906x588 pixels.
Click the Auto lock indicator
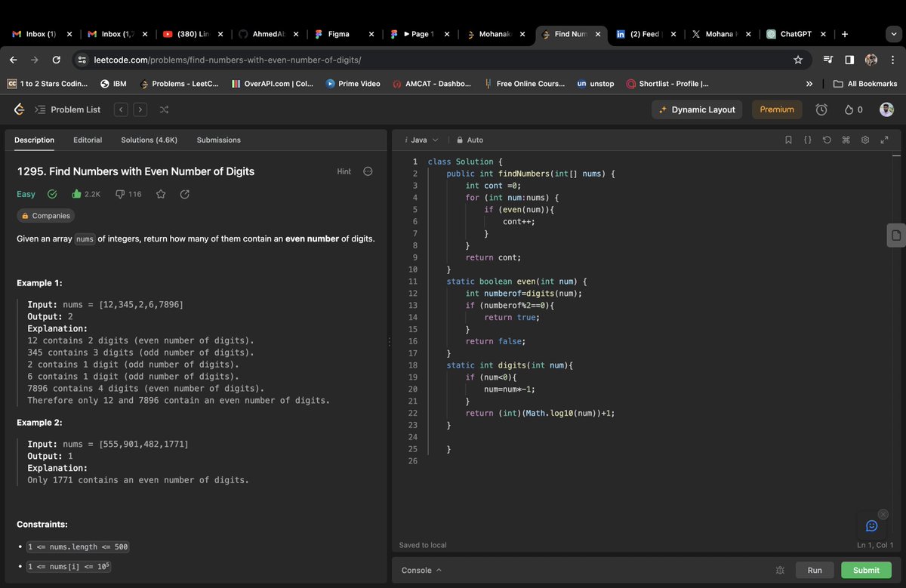470,140
